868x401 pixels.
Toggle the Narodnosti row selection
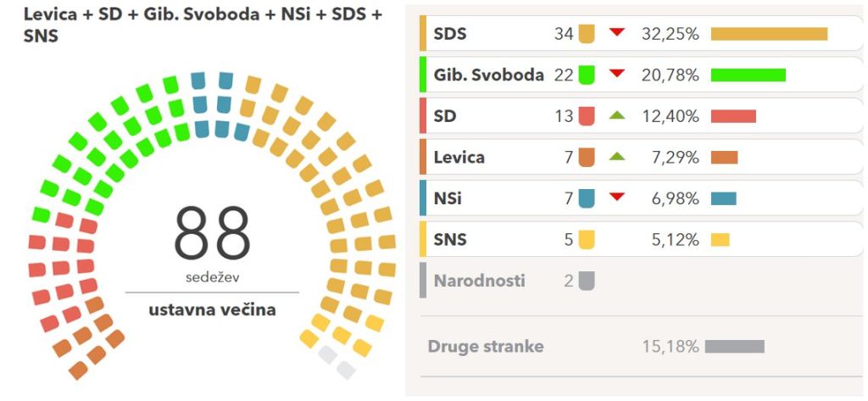click(479, 281)
